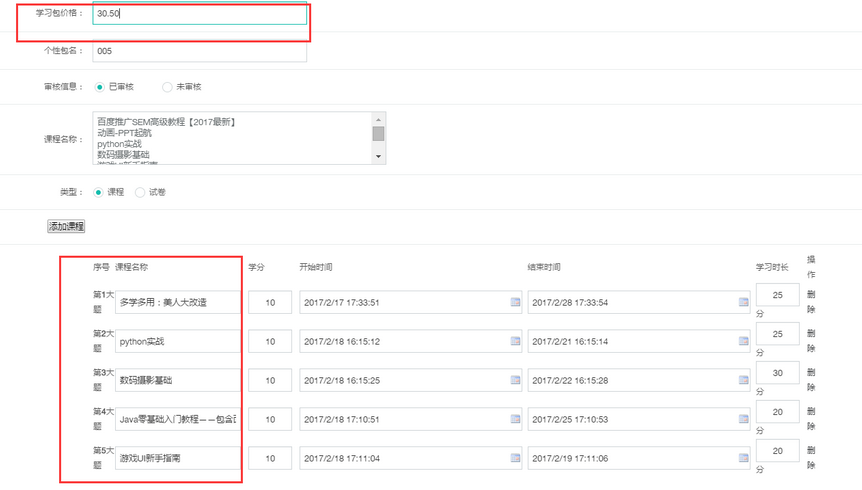Select 数码摄影基础 in the course list

[123, 154]
